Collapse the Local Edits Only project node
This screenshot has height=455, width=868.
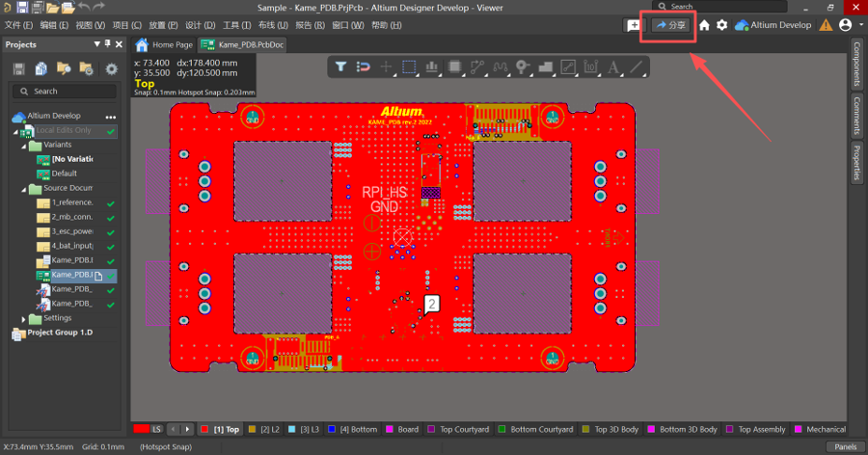[x=15, y=132]
